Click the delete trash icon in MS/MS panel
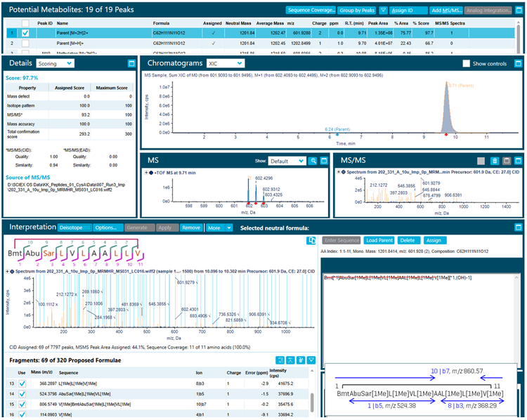The width and height of the screenshot is (527, 420). click(x=494, y=161)
